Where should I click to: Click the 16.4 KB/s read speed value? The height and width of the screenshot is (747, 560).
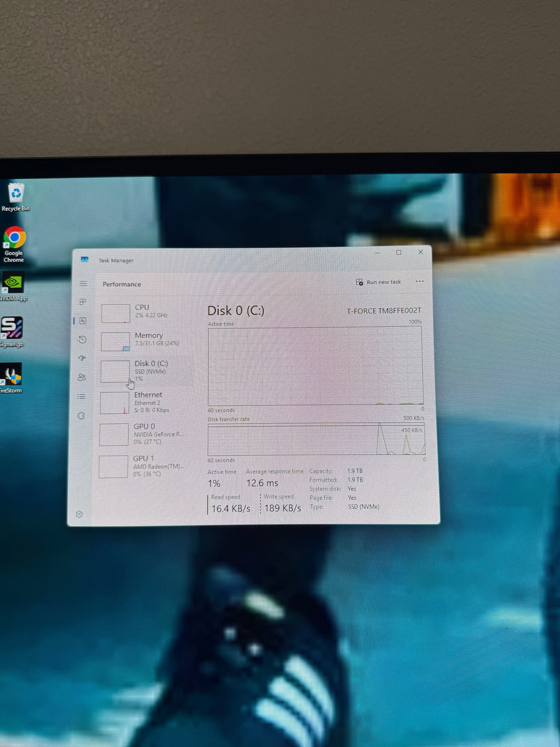pyautogui.click(x=231, y=509)
